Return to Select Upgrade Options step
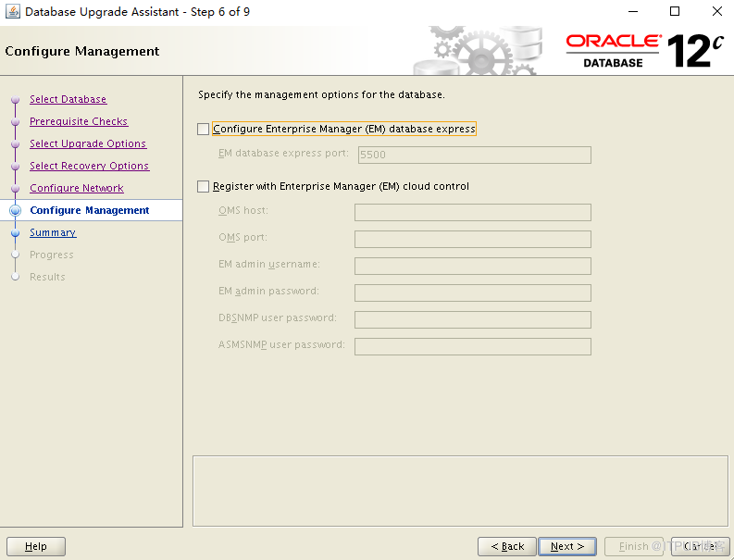The width and height of the screenshot is (734, 560). pos(88,143)
